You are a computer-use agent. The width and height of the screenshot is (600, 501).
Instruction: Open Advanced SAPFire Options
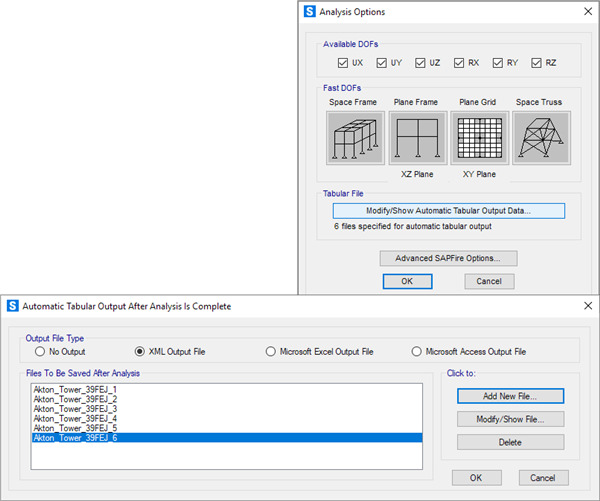click(x=448, y=258)
